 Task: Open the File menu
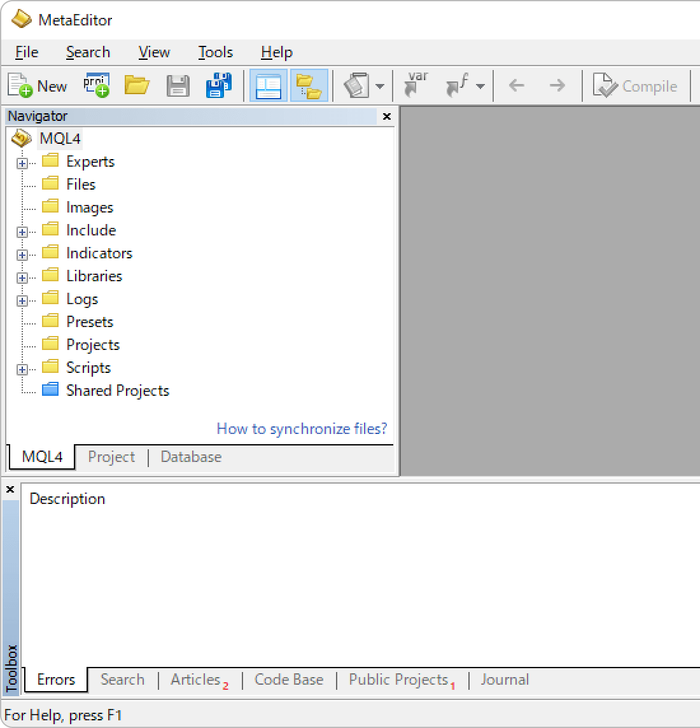[x=27, y=52]
